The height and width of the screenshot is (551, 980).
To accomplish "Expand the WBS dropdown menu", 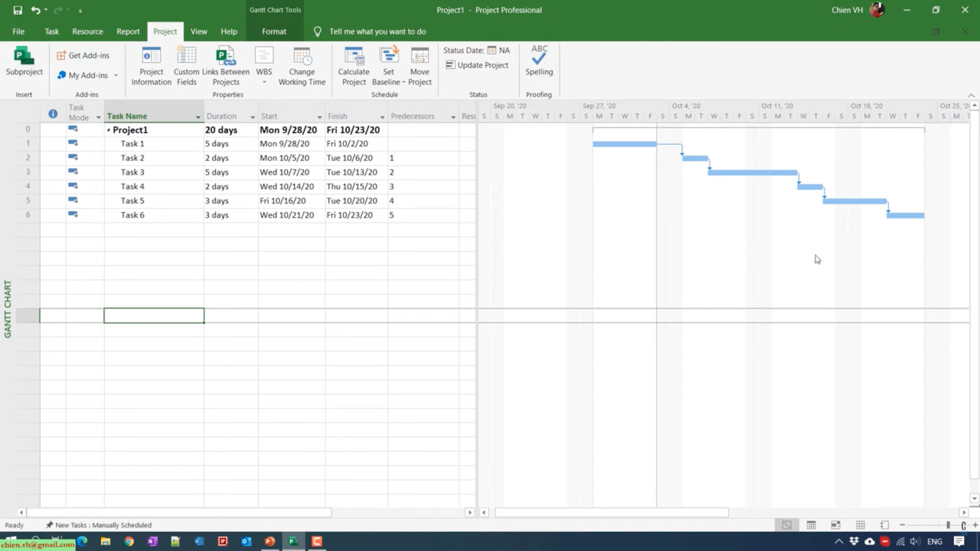I will coord(264,82).
